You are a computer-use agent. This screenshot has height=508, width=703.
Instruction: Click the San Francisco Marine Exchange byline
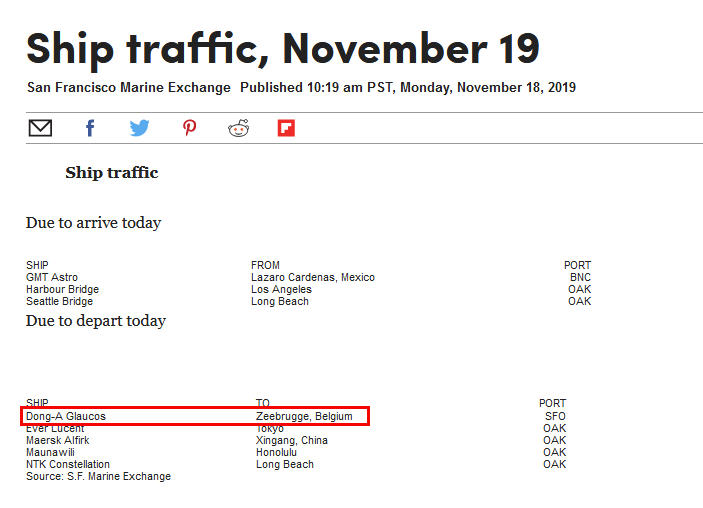[129, 88]
